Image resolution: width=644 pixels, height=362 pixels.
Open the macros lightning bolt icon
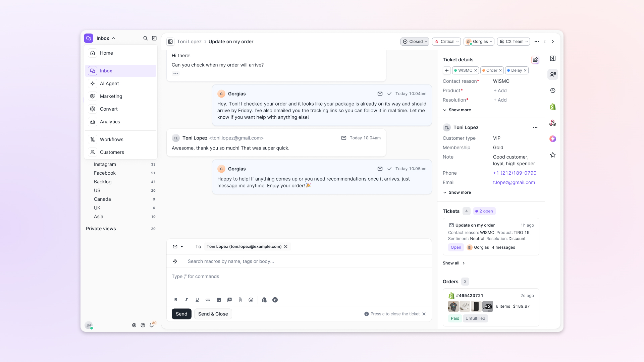point(175,261)
